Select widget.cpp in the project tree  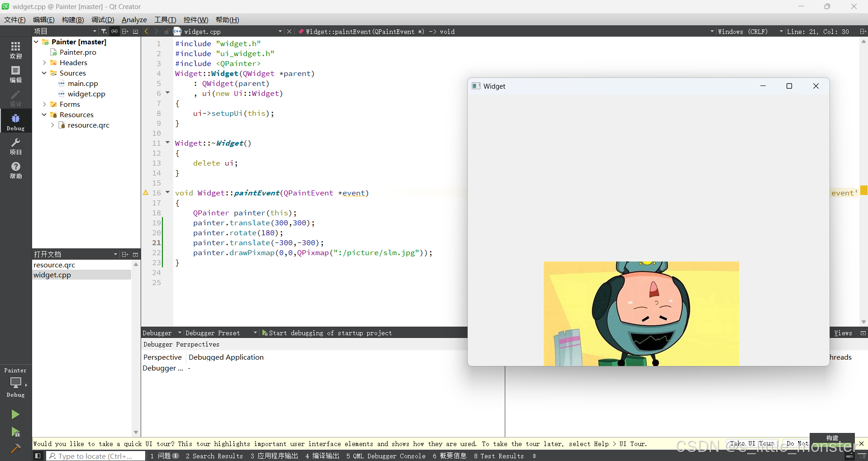tap(86, 94)
